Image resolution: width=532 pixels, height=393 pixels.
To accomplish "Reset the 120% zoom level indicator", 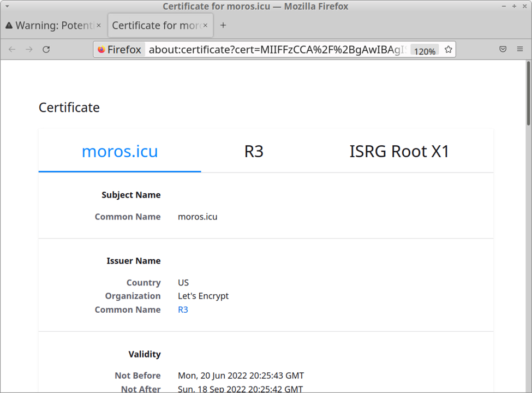I will point(425,51).
